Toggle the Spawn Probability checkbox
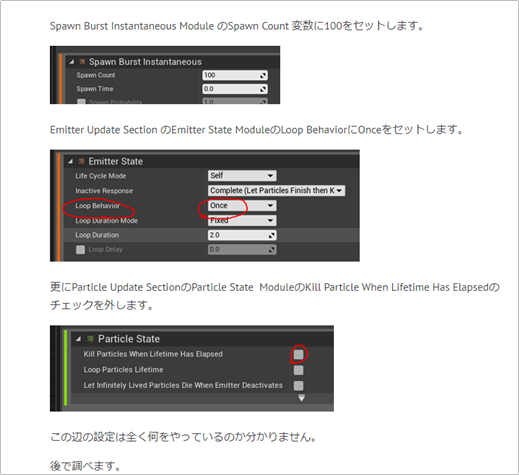This screenshot has height=475, width=519. click(x=81, y=101)
